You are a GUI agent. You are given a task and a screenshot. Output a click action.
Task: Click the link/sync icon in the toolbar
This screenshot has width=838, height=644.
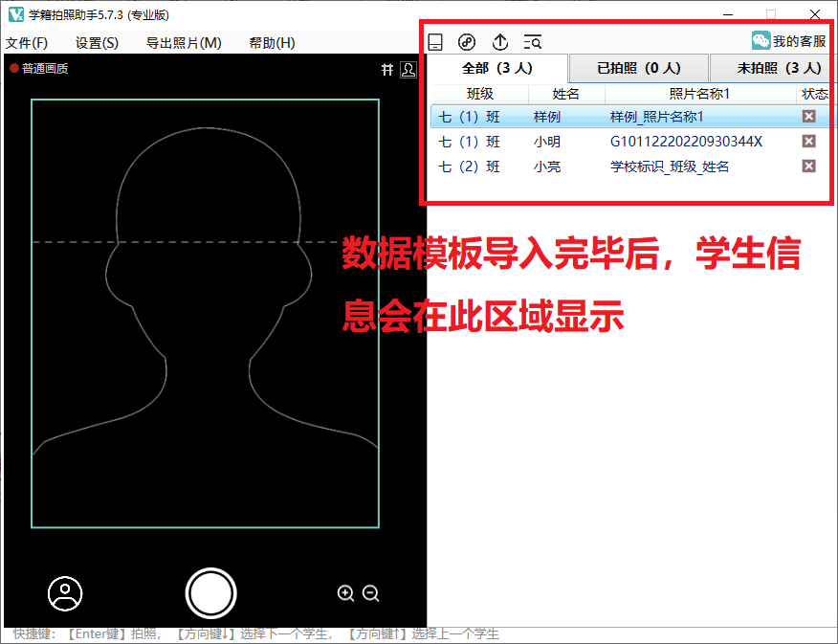point(467,41)
